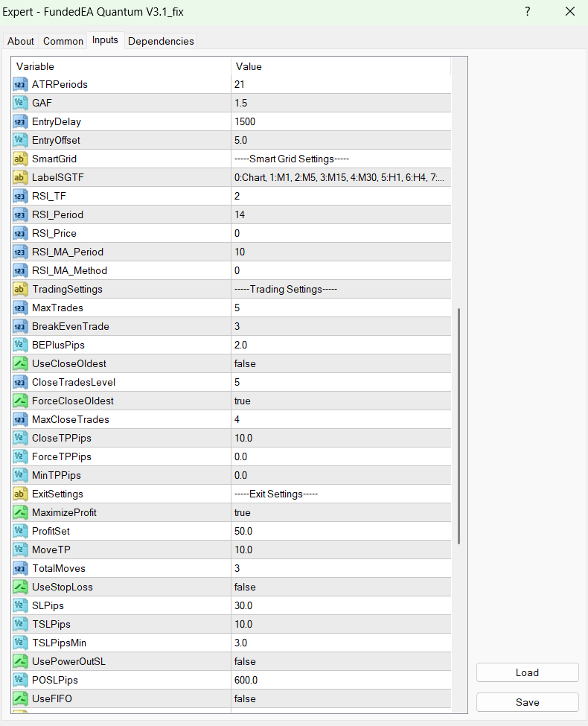The height and width of the screenshot is (726, 588).
Task: Click the string icon beside TradingSettings
Action: (x=20, y=290)
